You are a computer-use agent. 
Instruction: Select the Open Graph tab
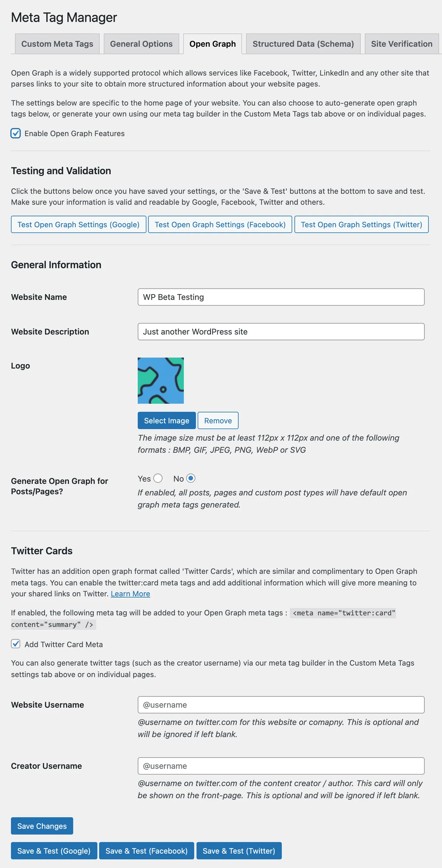213,44
